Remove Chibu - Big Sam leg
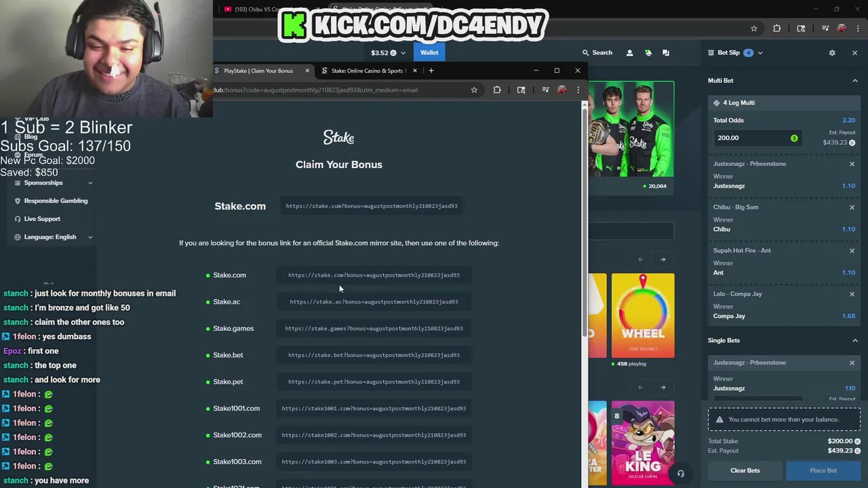The width and height of the screenshot is (868, 488). tap(852, 207)
